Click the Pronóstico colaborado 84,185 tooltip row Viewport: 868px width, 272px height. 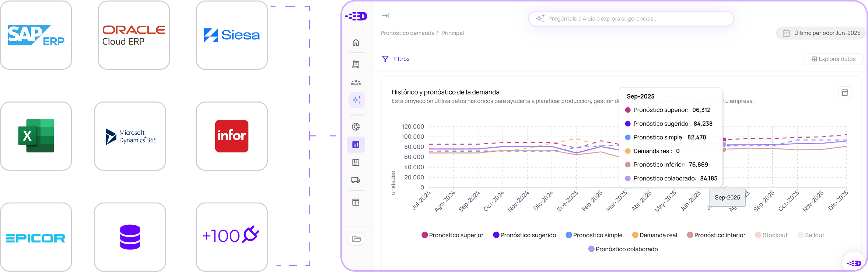(x=671, y=178)
